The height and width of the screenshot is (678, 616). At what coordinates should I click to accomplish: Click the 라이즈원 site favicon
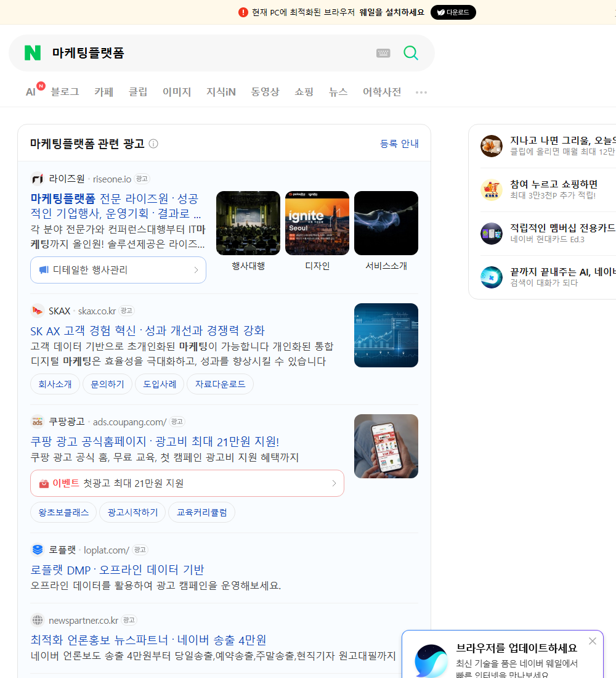point(38,179)
